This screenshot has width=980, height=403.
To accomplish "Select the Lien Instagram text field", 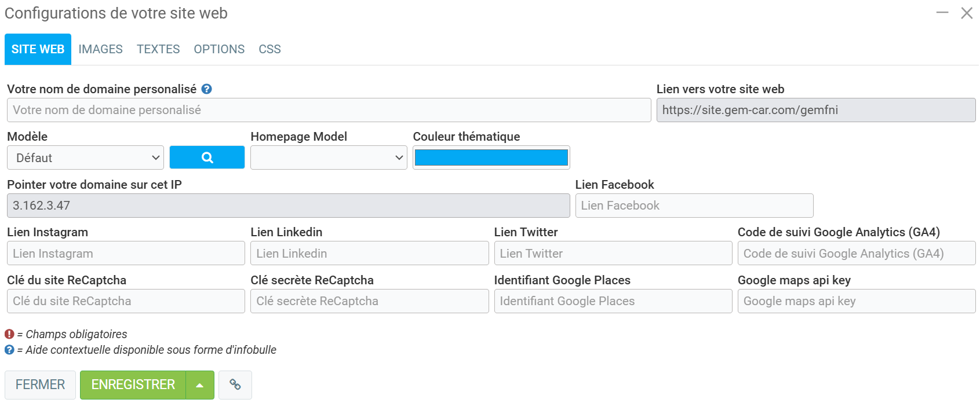I will coord(126,254).
